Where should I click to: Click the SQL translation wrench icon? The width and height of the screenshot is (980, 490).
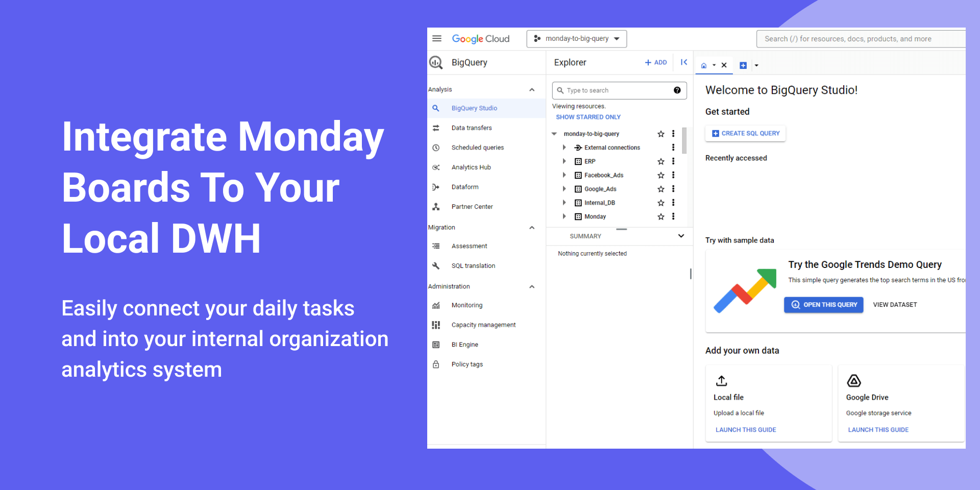[x=436, y=266]
